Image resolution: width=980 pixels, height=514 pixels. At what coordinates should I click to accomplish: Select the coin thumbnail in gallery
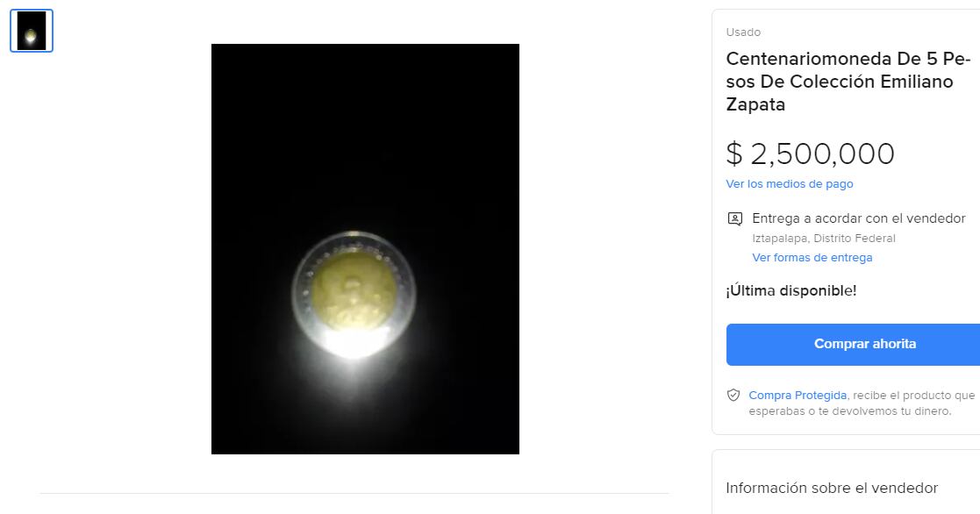tap(32, 31)
